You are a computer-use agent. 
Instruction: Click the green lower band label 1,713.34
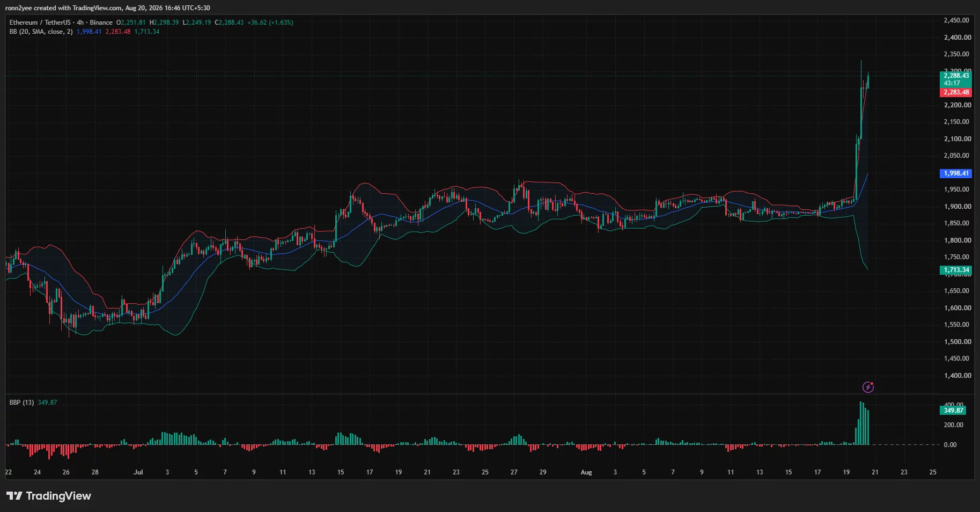(956, 270)
